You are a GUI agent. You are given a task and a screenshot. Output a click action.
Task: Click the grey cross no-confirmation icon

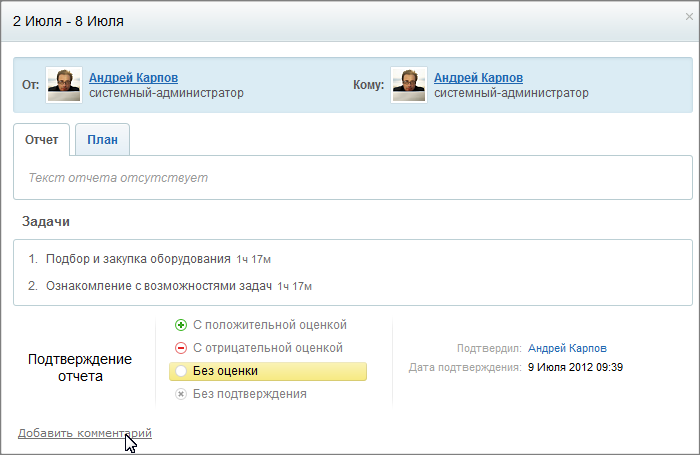181,394
